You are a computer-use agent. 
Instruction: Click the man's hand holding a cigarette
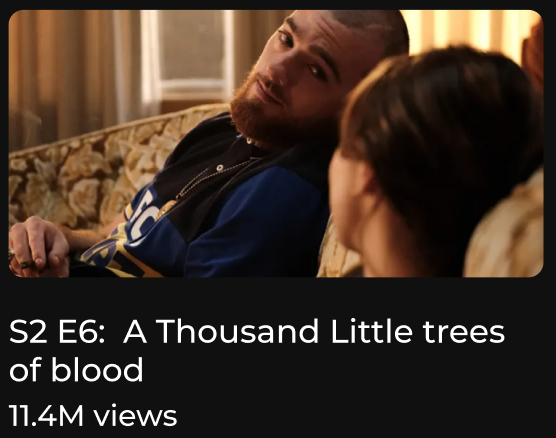38,246
